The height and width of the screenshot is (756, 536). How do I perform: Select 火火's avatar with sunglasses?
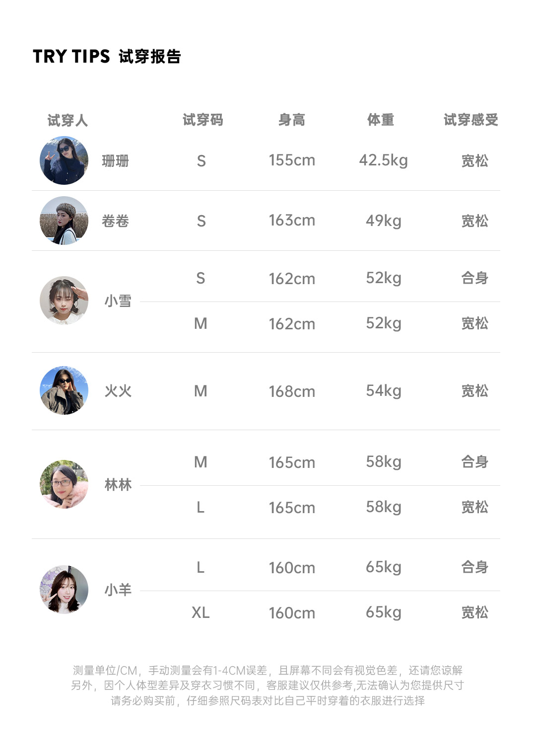64,390
